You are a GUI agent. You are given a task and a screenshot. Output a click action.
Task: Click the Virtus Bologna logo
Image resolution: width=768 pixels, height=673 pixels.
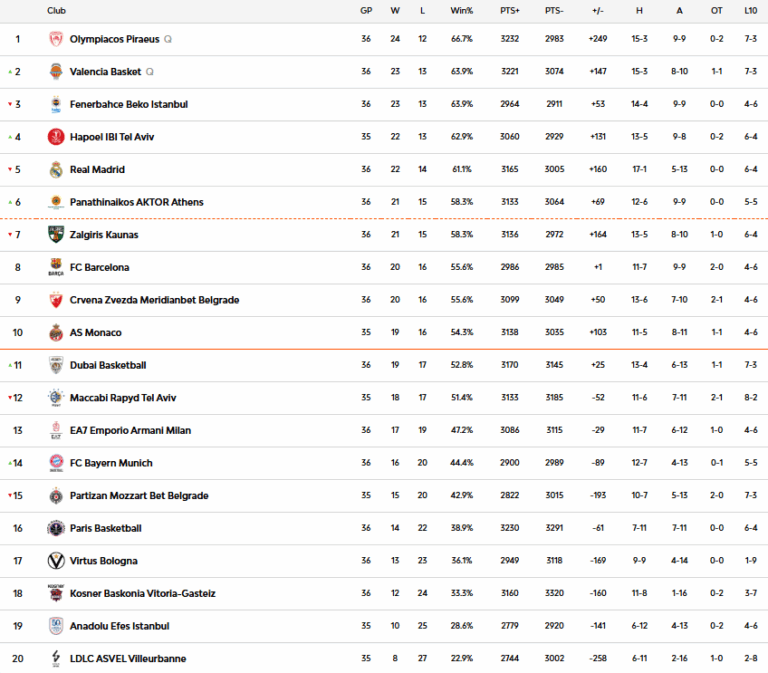56,561
